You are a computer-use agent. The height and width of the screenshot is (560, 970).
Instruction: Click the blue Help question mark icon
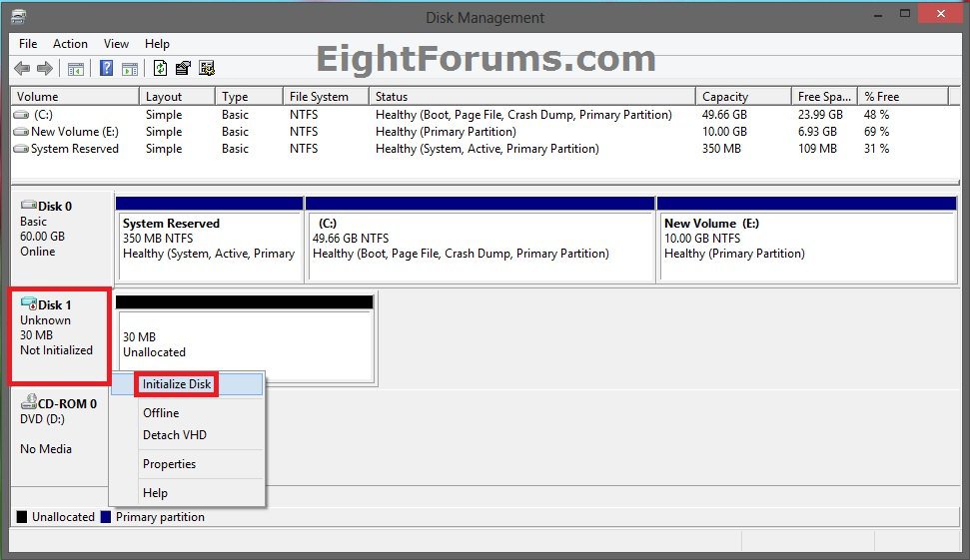[106, 68]
